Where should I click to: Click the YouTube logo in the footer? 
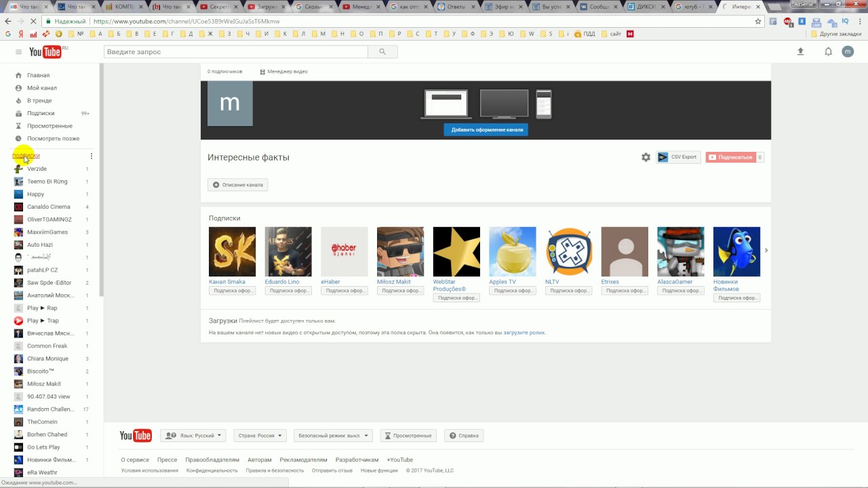[136, 436]
